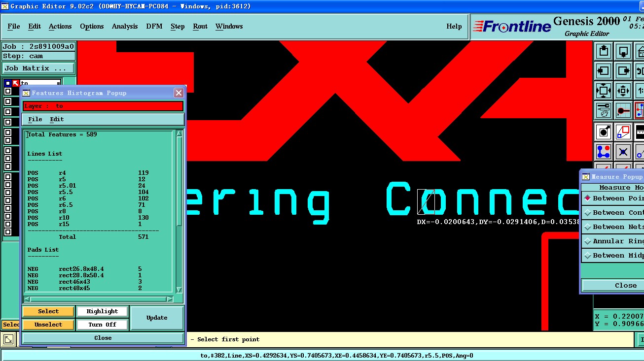The height and width of the screenshot is (361, 644).
Task: Click the red arrow icon beside layer 'to'
Action: (x=15, y=83)
